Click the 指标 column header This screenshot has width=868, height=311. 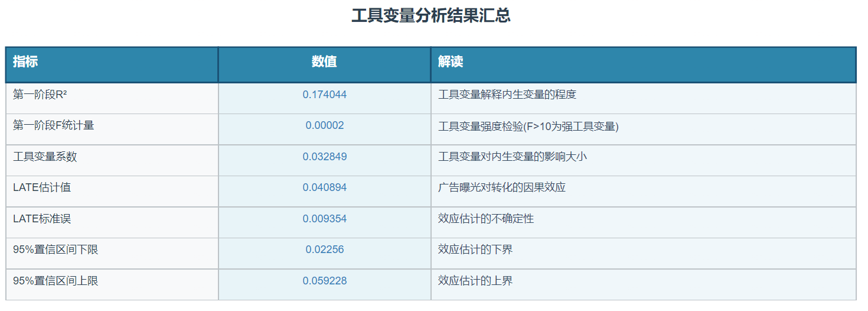(25, 62)
